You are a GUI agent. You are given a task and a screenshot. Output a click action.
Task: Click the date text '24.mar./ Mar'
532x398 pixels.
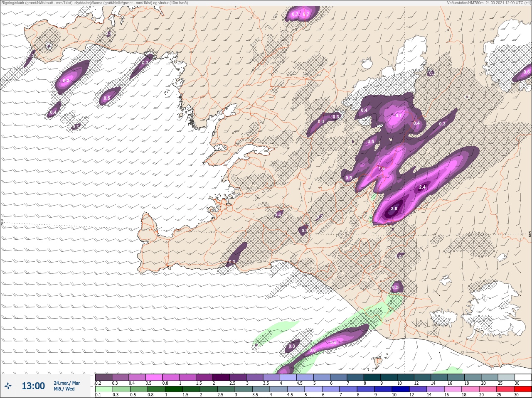pyautogui.click(x=67, y=383)
